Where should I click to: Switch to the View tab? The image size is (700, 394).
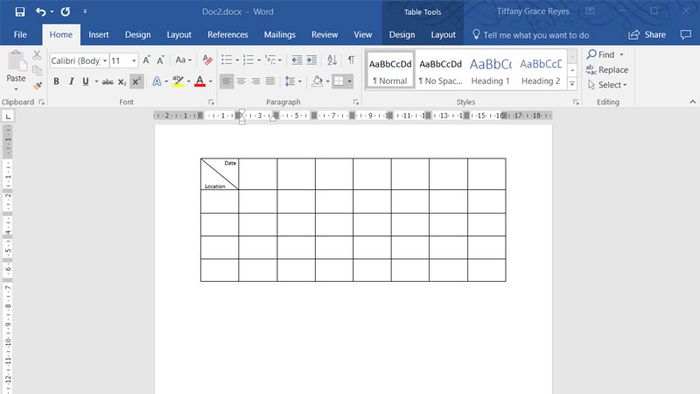[x=362, y=35]
